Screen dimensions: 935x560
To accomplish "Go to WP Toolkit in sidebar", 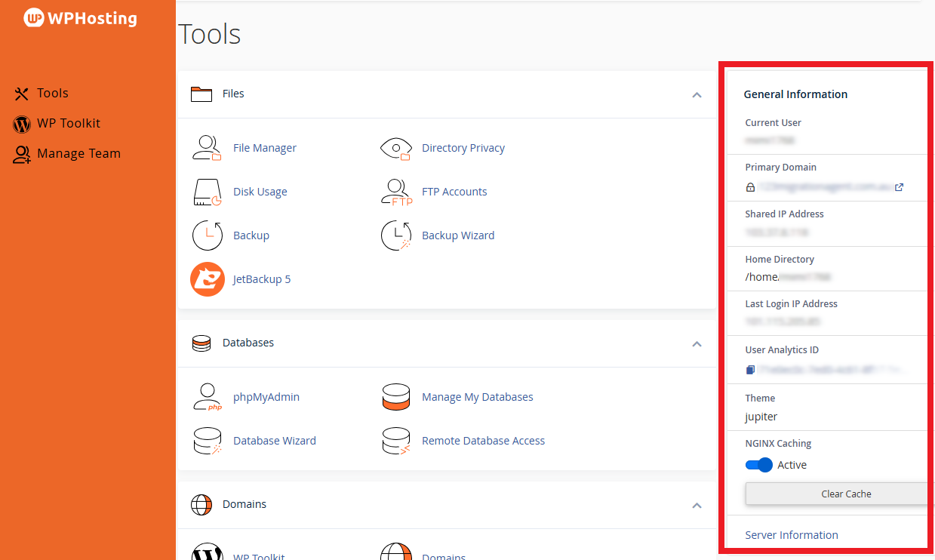I will tap(68, 123).
